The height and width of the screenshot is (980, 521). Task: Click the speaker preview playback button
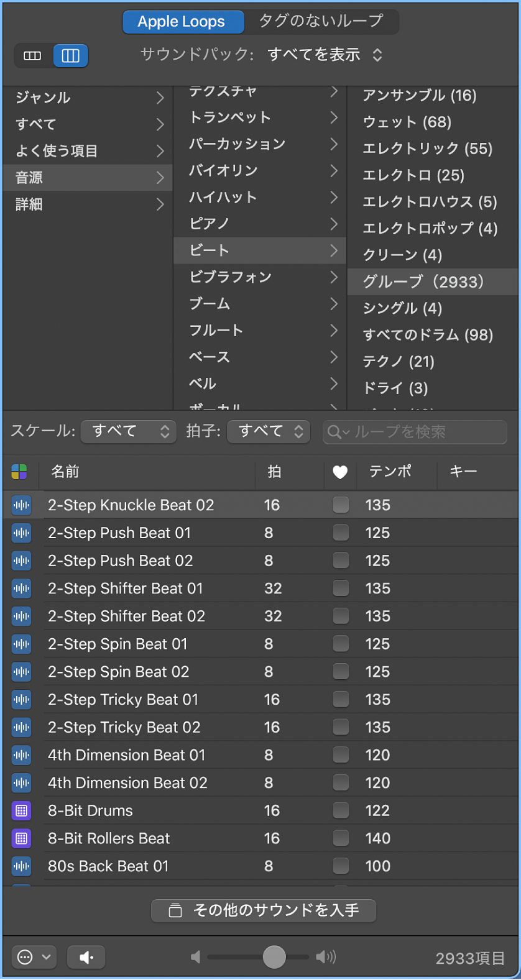[x=86, y=958]
